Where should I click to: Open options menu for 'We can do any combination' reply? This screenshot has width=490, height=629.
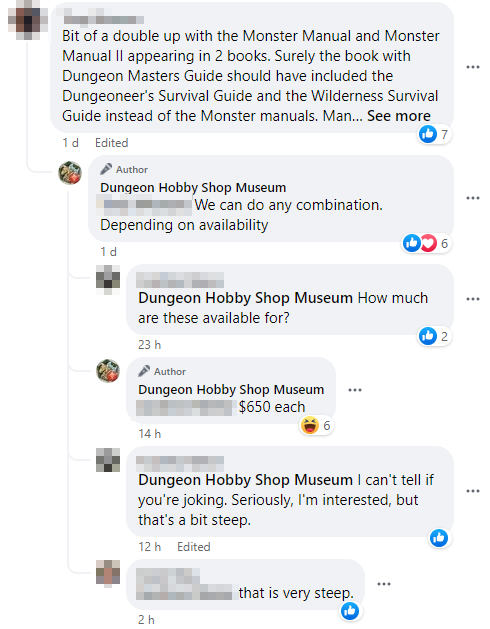click(473, 198)
